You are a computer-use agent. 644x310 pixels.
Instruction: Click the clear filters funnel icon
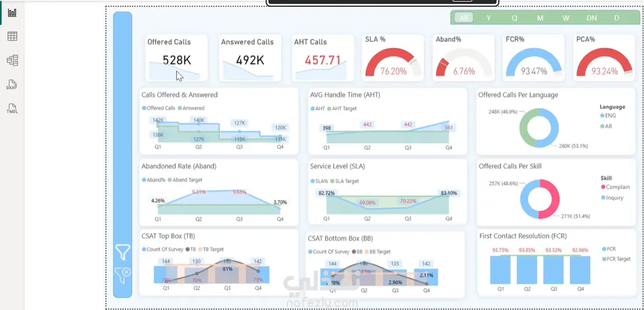[123, 275]
